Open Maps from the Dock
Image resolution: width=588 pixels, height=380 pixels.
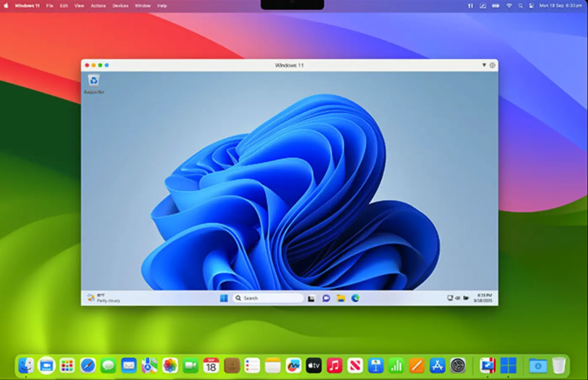pos(149,365)
